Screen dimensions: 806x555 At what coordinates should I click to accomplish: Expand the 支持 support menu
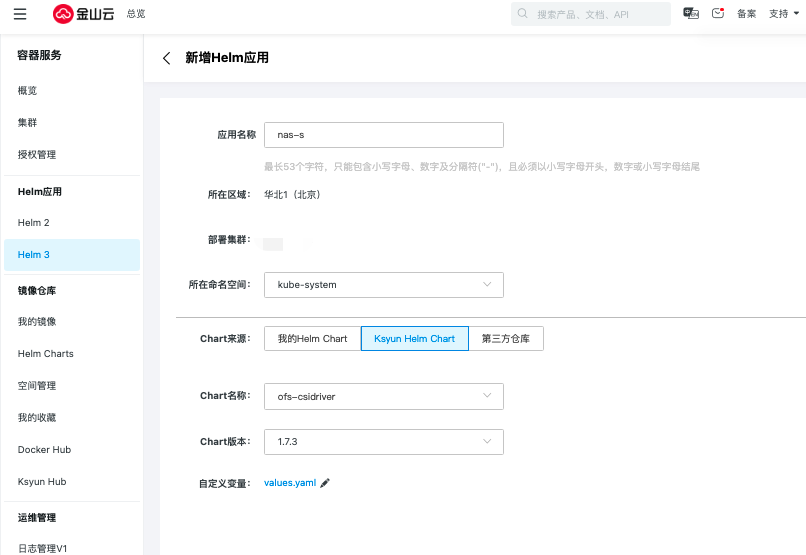click(782, 14)
